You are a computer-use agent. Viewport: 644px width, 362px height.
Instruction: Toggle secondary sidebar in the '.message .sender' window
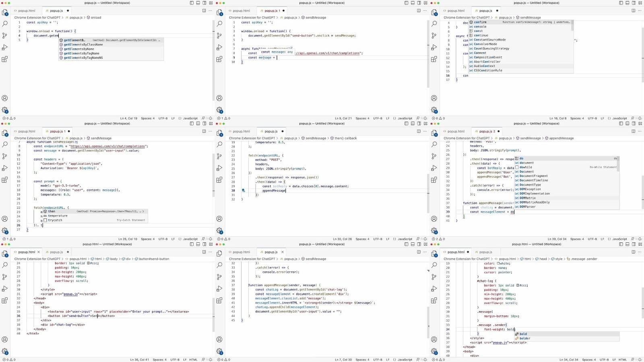click(634, 244)
